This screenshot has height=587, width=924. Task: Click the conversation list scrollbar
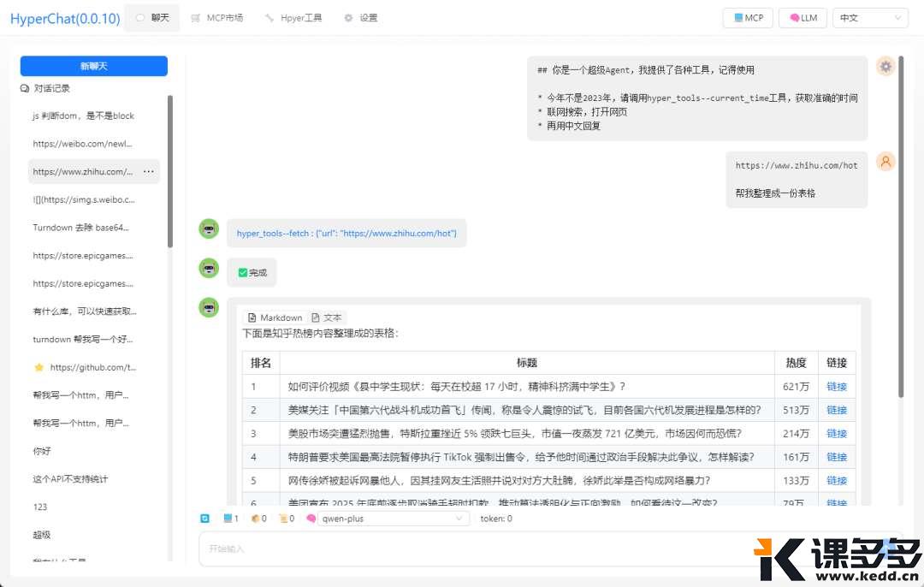click(170, 171)
